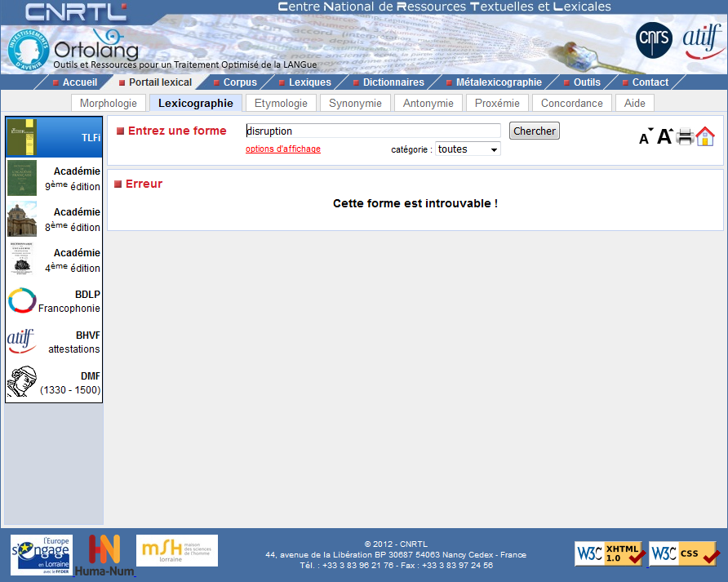This screenshot has height=582, width=728.
Task: Click the W3C XHTML 1.0 validation badge
Action: 610,553
